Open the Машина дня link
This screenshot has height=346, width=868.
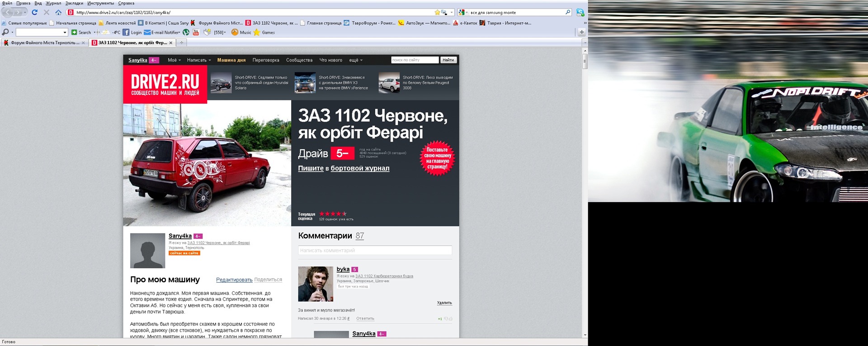[x=231, y=60]
